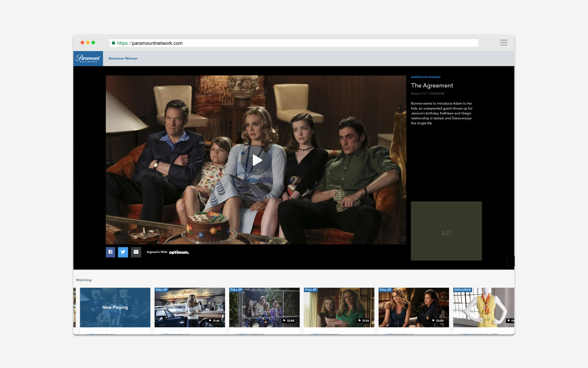Open the 23:00 full episode thumbnail
The width and height of the screenshot is (588, 368).
pos(413,307)
